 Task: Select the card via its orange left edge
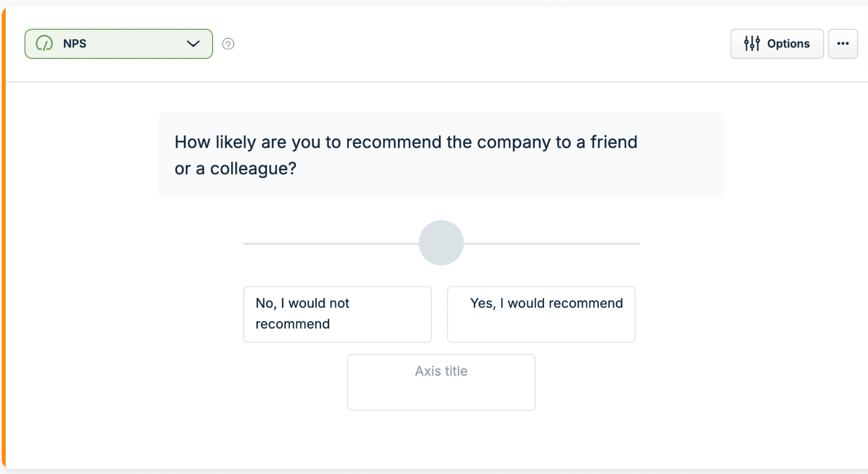coord(3,237)
